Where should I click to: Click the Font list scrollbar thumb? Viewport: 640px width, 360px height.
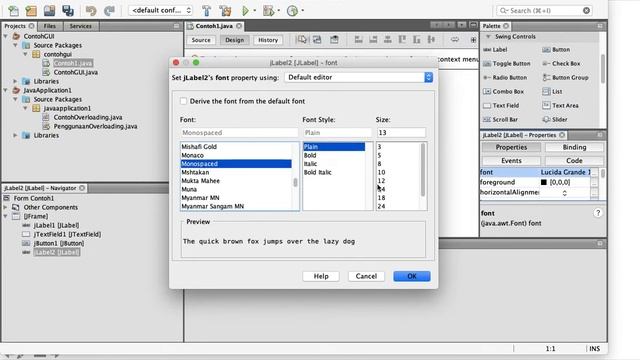click(x=295, y=182)
